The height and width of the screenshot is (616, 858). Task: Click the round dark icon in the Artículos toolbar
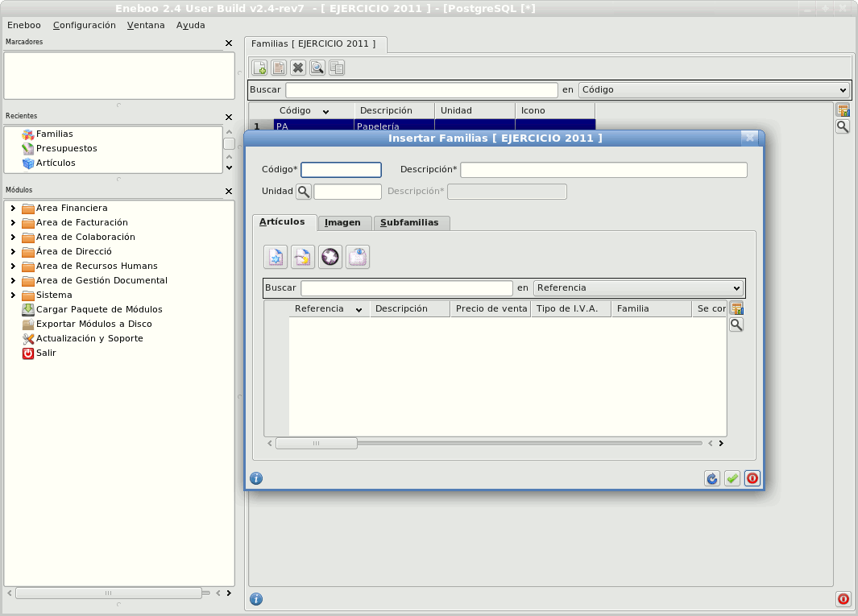330,257
